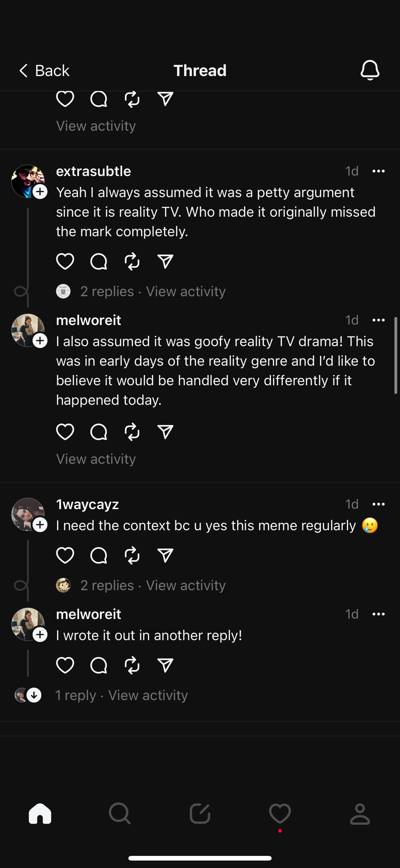Open more options for extrasubtle's post
Viewport: 400px width, 868px height.
379,171
